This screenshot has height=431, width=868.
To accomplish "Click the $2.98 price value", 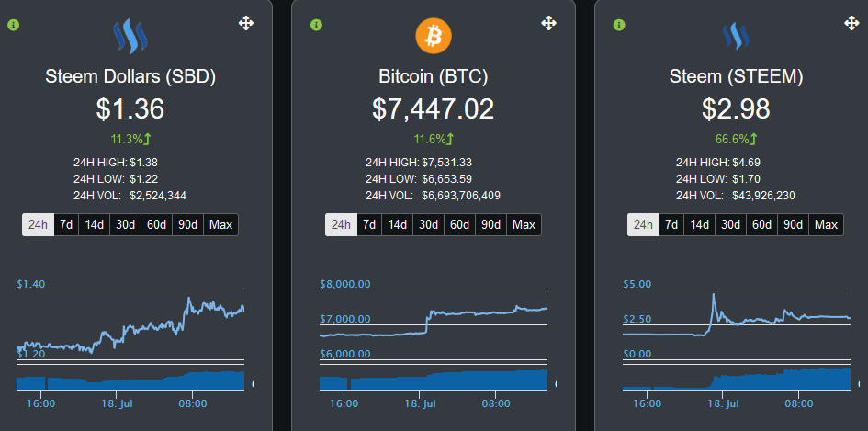I will click(x=736, y=108).
